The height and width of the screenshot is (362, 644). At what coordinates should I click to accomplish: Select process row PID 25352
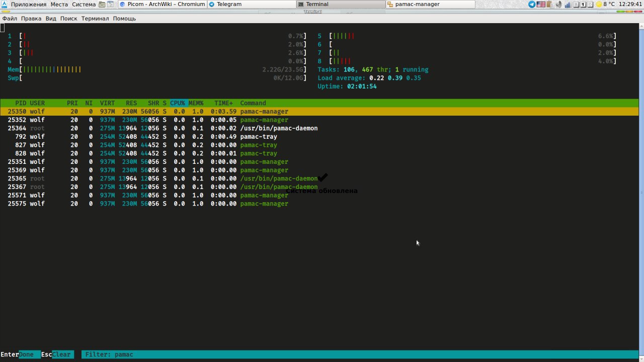click(319, 120)
